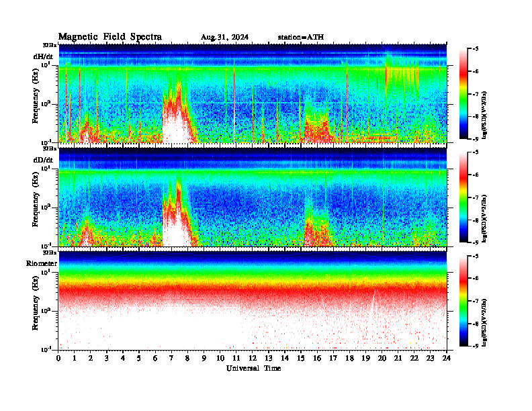The image size is (532, 411).
Task: Click hour 19 on Universal Time axis
Action: pos(365,358)
